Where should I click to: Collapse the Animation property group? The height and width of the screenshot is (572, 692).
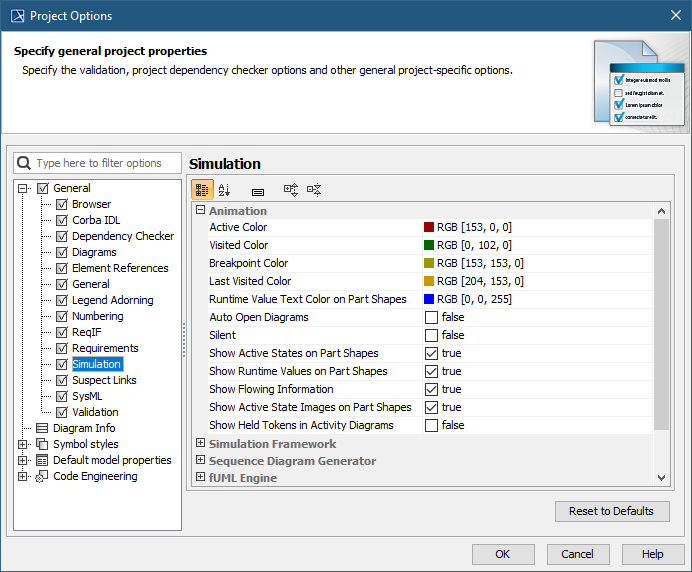coord(200,211)
